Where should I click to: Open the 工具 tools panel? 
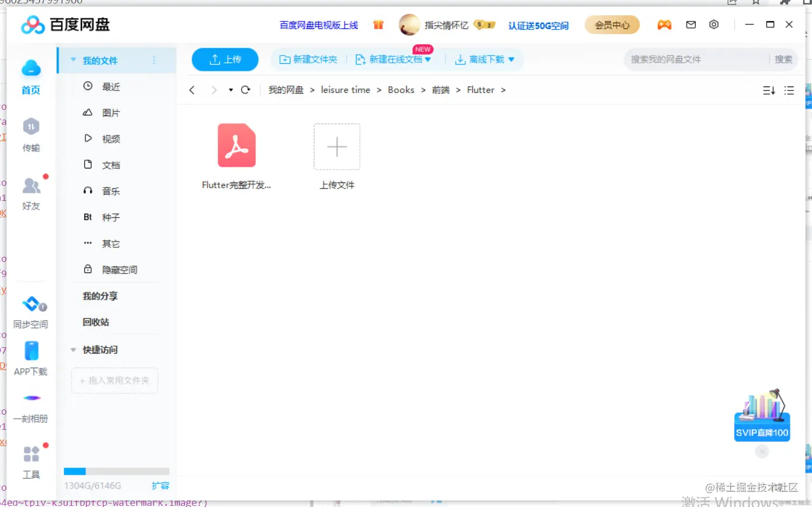pos(31,462)
